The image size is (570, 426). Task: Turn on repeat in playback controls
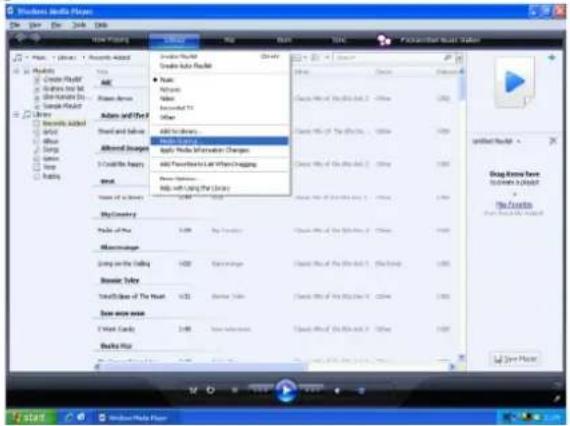pos(210,390)
